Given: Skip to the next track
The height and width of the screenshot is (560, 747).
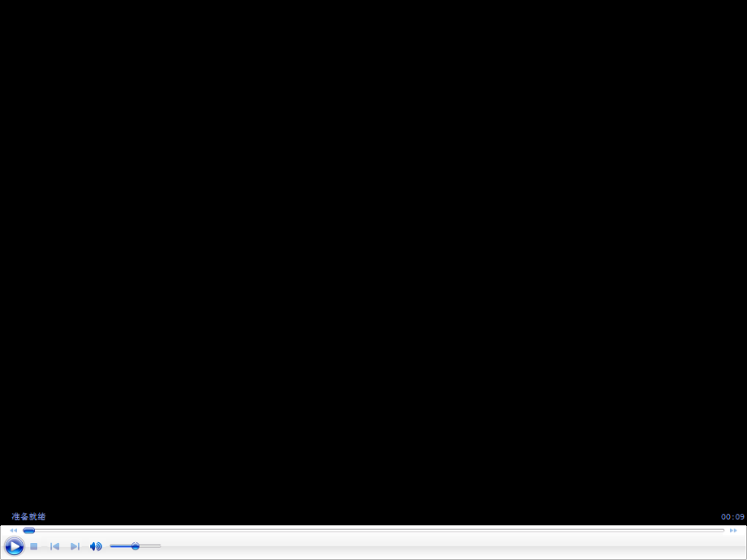Looking at the screenshot, I should pyautogui.click(x=75, y=546).
